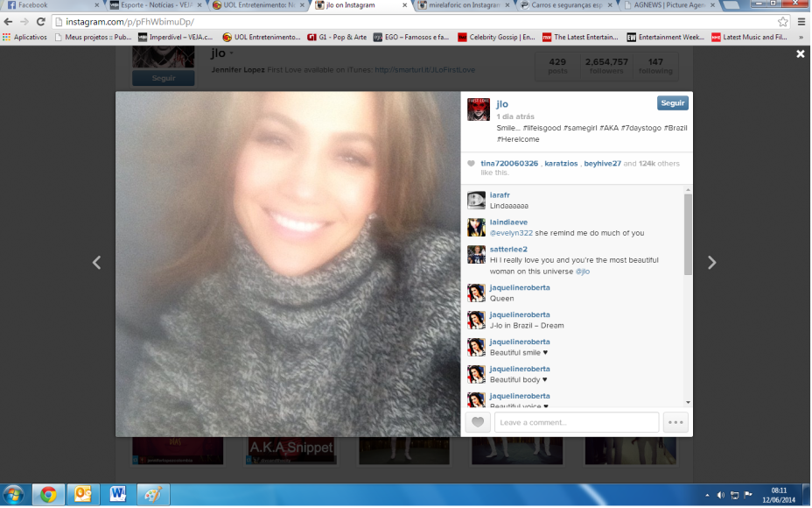
Task: Open Meus projetos bookmark
Action: (x=94, y=38)
